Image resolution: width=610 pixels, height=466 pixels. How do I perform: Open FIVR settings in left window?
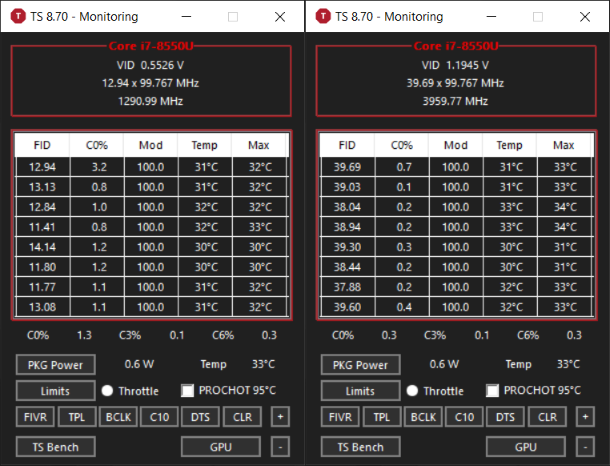click(x=35, y=417)
